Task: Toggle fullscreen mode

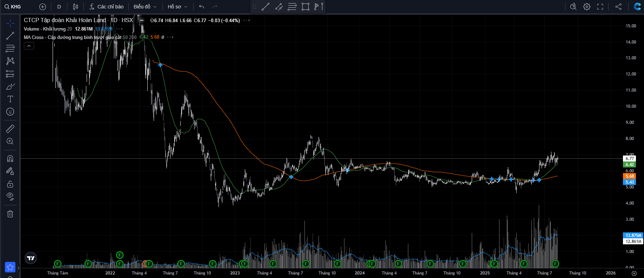Action: [x=600, y=7]
